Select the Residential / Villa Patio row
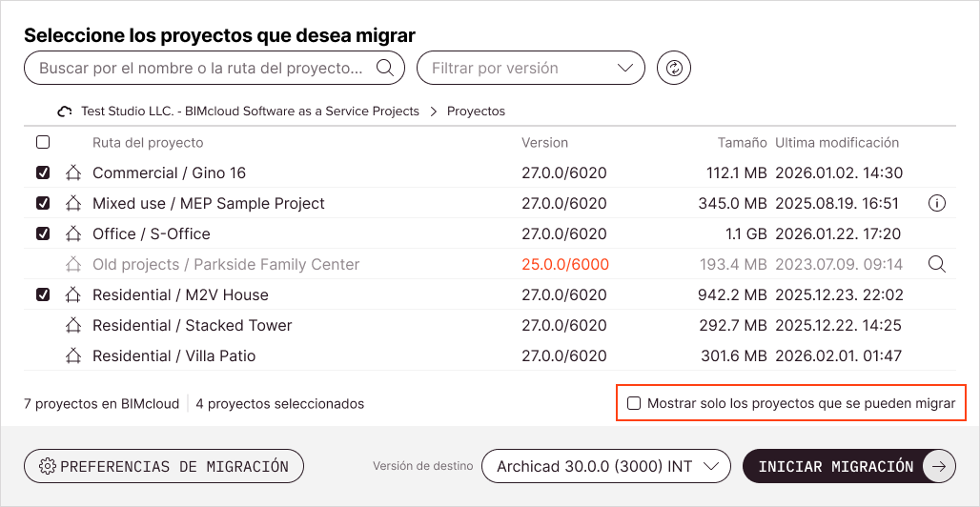Viewport: 980px width, 507px height. click(489, 356)
